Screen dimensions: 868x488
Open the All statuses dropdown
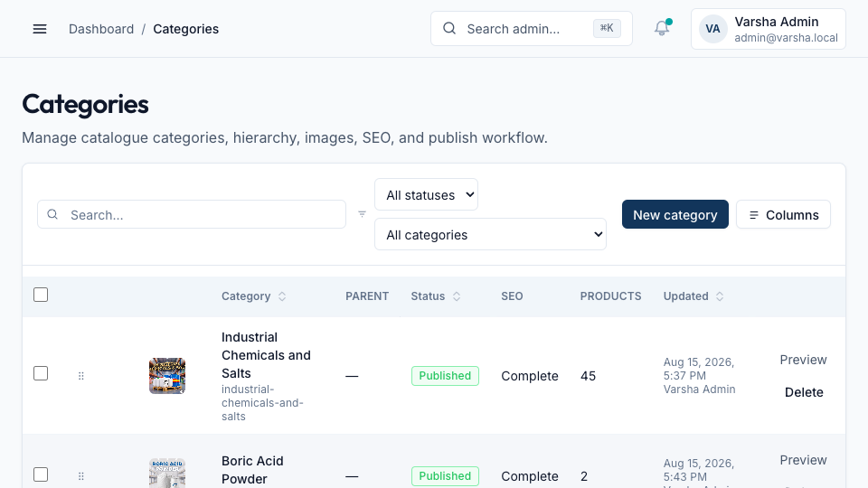click(x=426, y=195)
